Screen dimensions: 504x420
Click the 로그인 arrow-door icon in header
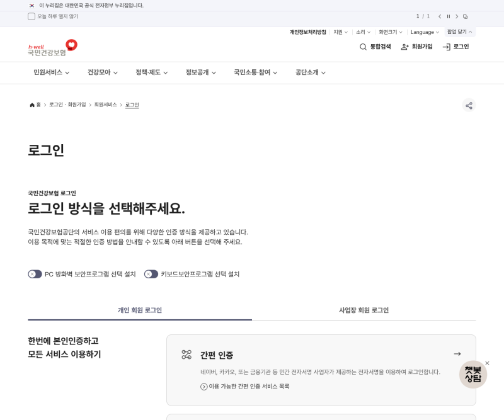click(x=447, y=47)
